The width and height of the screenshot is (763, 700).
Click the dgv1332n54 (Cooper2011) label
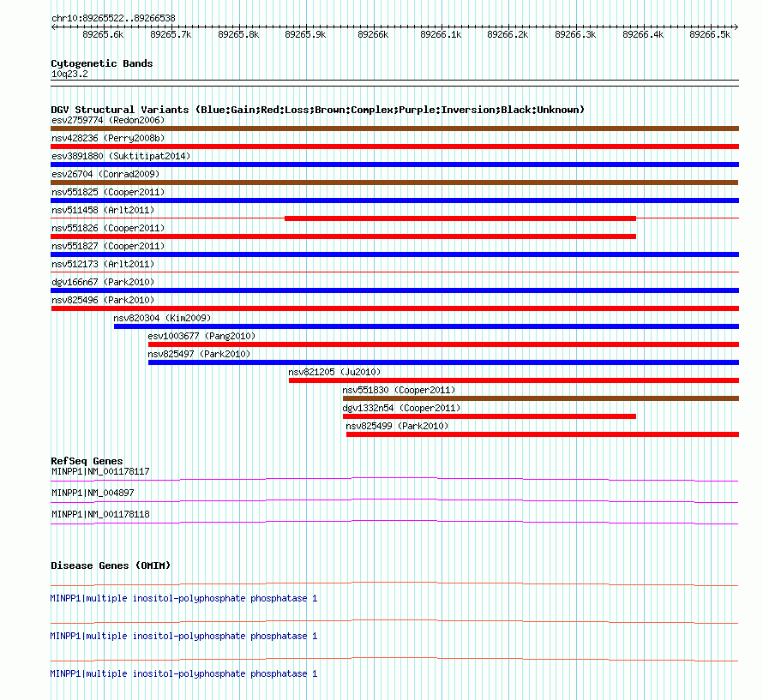point(401,408)
